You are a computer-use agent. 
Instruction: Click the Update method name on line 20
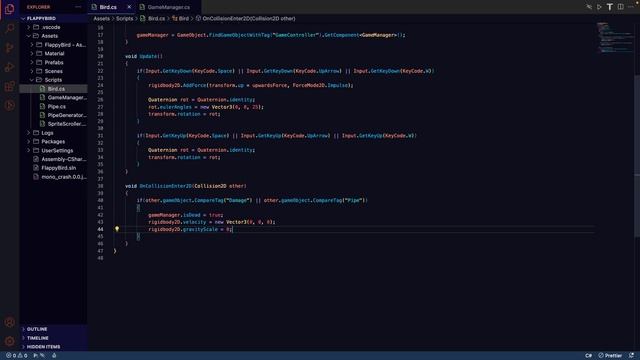coord(148,56)
